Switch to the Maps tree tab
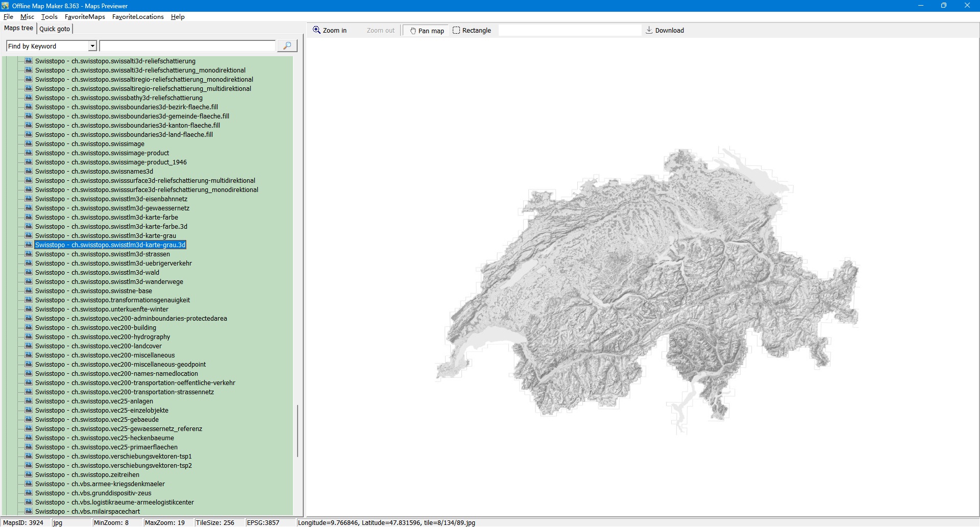 click(x=19, y=29)
